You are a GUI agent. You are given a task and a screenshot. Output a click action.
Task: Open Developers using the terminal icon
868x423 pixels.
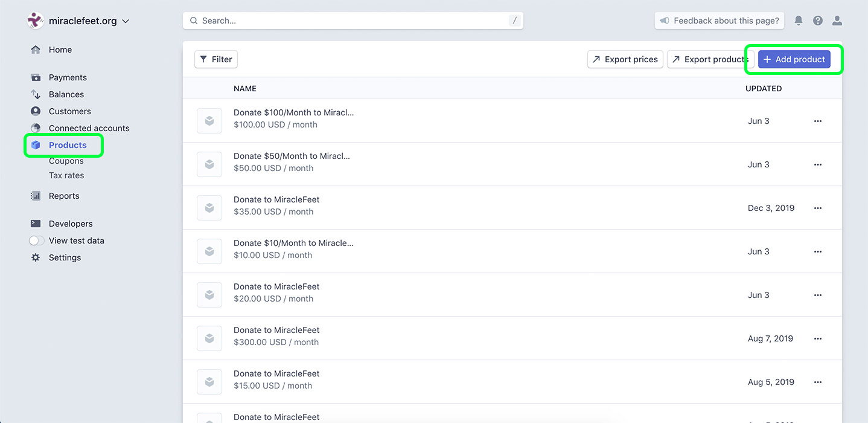(36, 224)
